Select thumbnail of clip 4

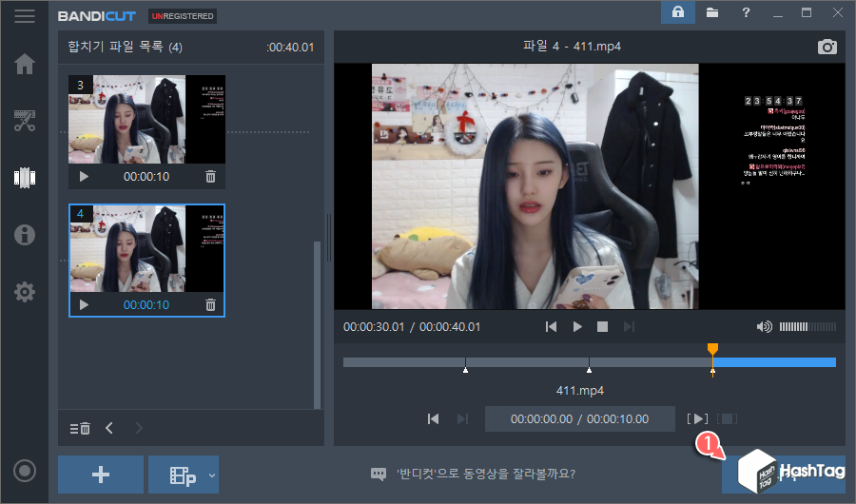146,249
